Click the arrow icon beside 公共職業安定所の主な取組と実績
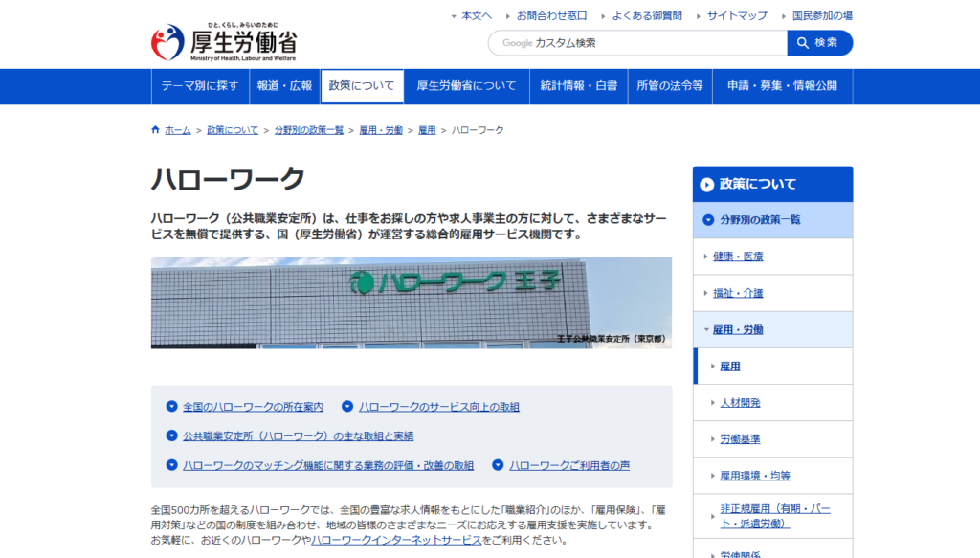 click(172, 435)
